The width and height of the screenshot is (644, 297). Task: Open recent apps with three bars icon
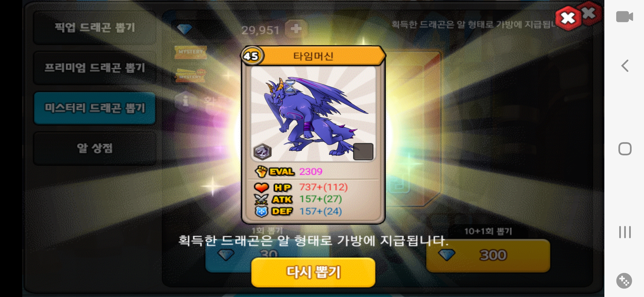[625, 232]
